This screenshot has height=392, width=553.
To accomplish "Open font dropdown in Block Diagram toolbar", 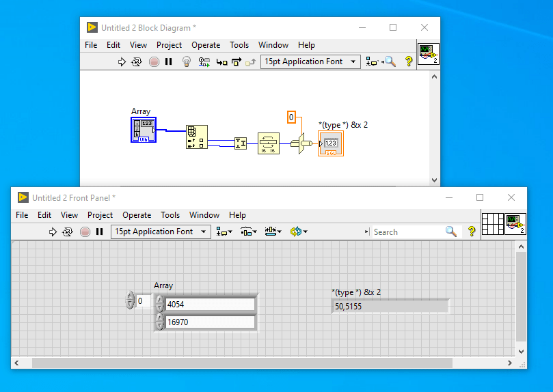I will tap(310, 61).
